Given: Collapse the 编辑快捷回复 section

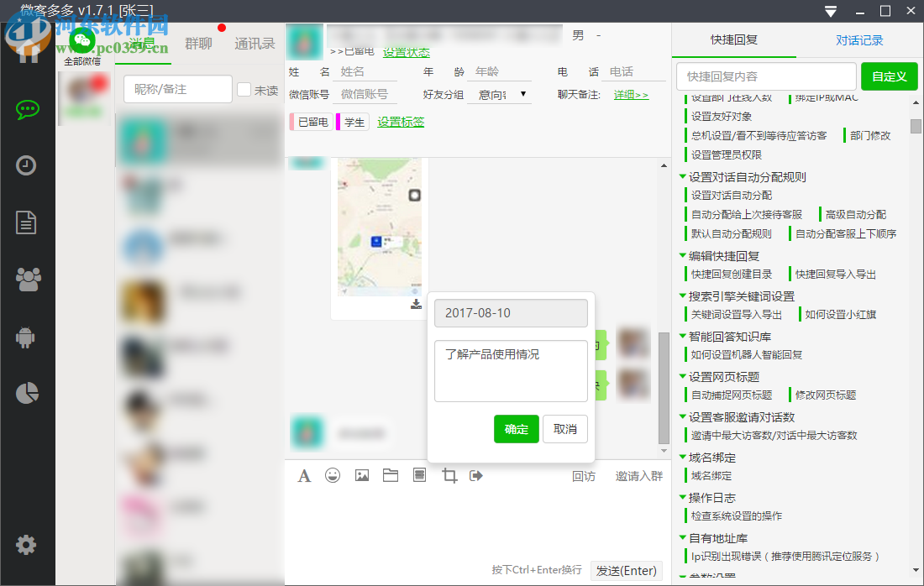Looking at the screenshot, I should pyautogui.click(x=682, y=254).
